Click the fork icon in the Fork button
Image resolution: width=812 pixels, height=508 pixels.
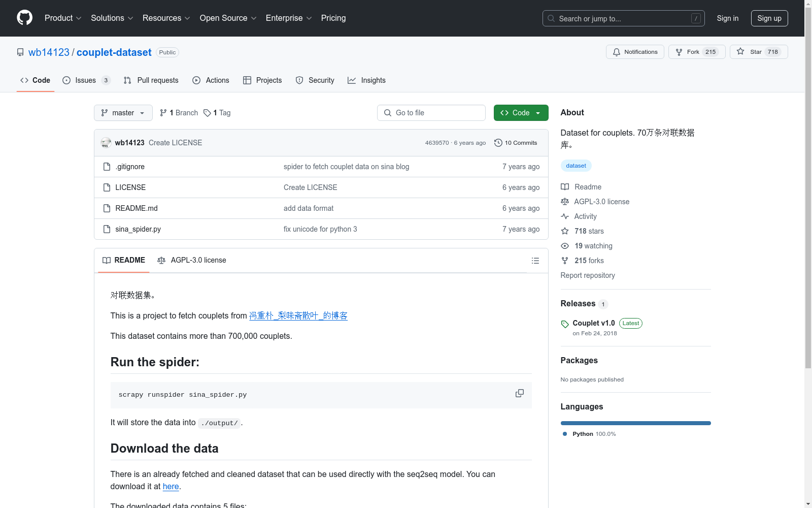[x=679, y=52]
